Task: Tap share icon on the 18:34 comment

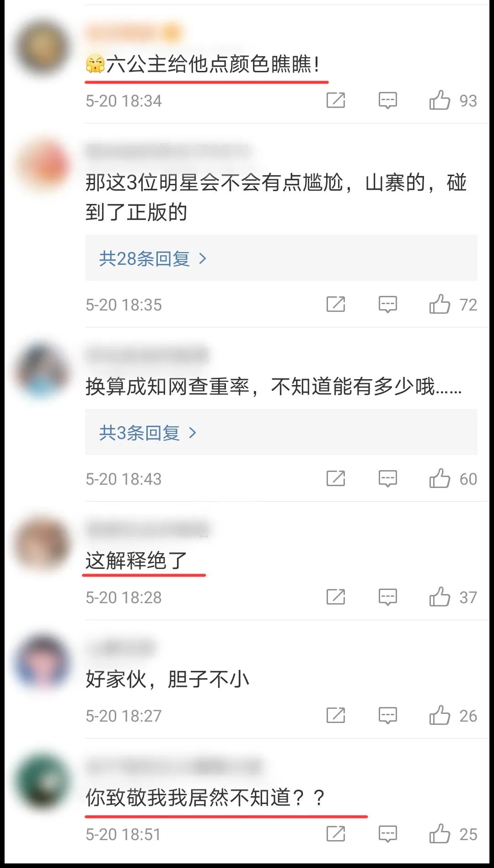Action: coord(336,100)
